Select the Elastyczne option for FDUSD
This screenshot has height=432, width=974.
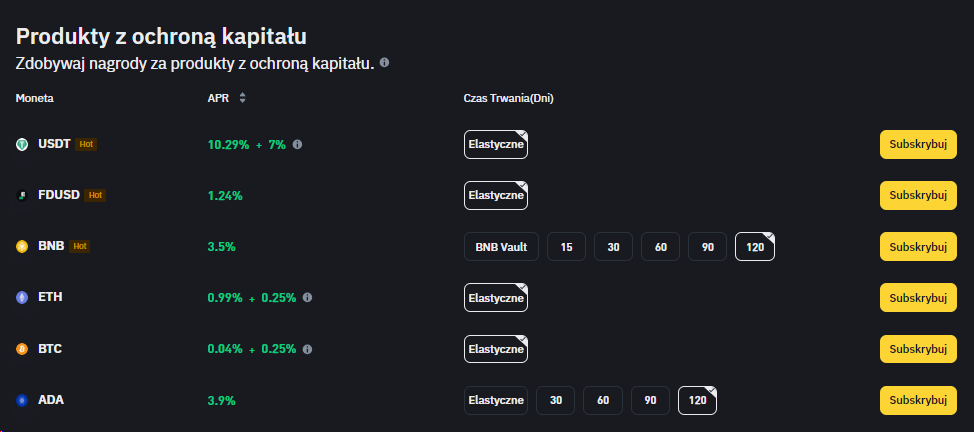(x=496, y=195)
